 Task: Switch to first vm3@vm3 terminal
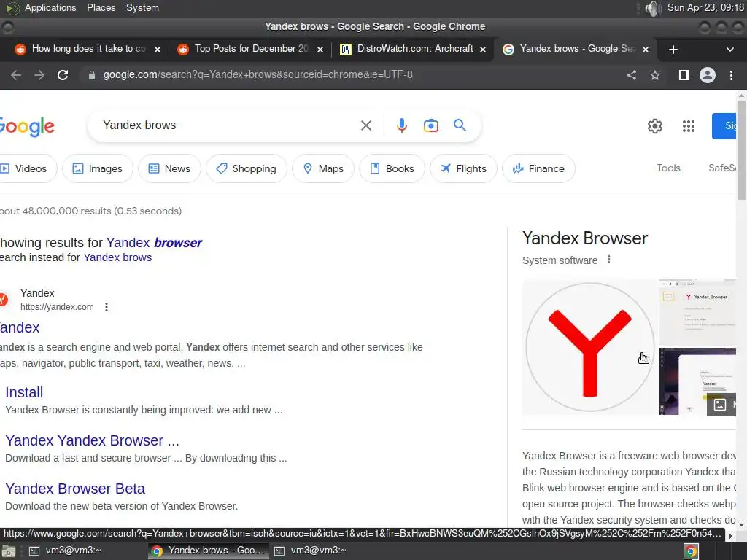click(x=65, y=551)
